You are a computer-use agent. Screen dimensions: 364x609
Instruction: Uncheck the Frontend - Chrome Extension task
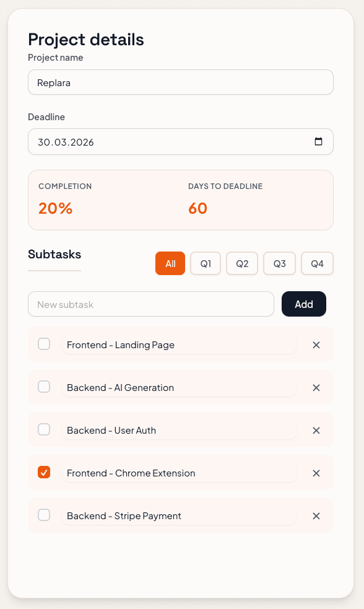tap(44, 473)
